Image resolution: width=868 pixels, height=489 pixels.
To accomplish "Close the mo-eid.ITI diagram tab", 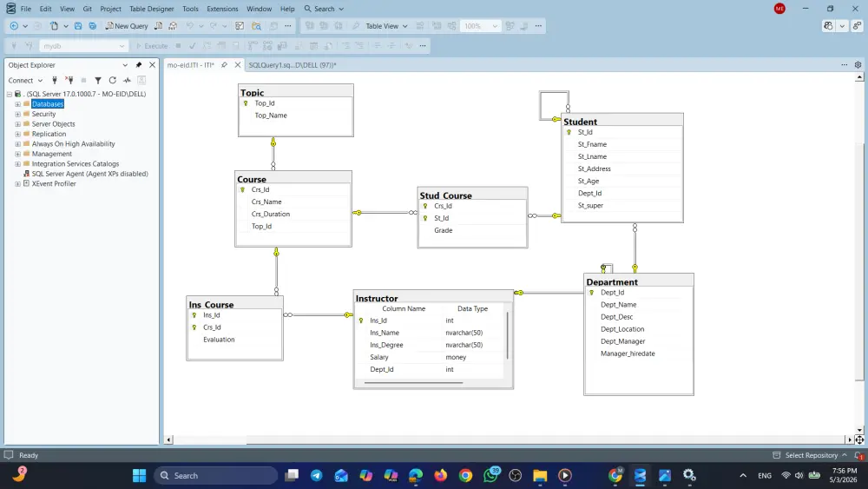I will (x=238, y=65).
